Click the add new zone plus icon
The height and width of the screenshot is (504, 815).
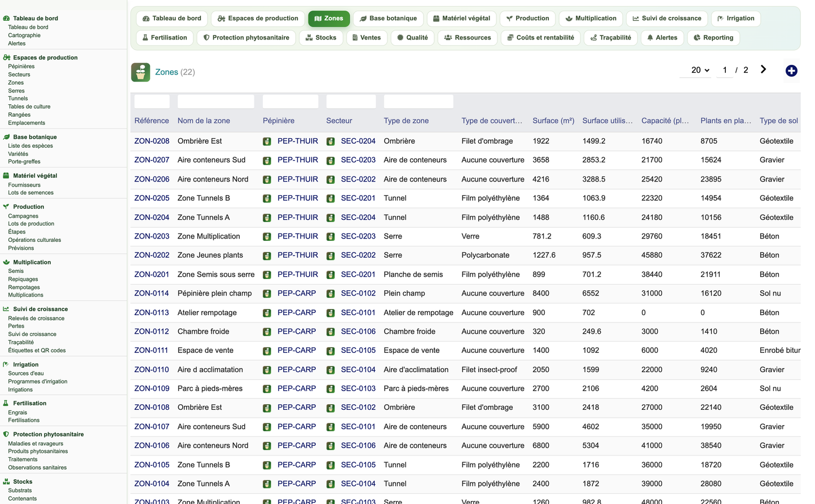coord(791,70)
